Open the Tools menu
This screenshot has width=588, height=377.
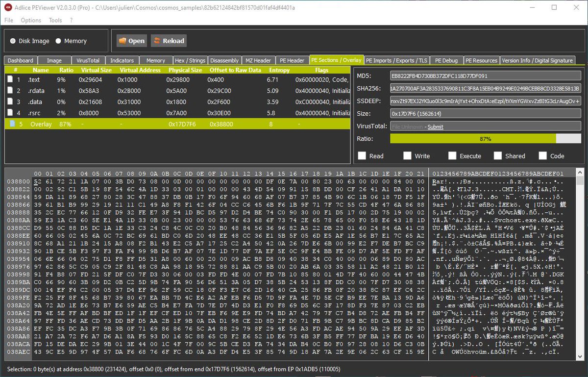coord(55,20)
